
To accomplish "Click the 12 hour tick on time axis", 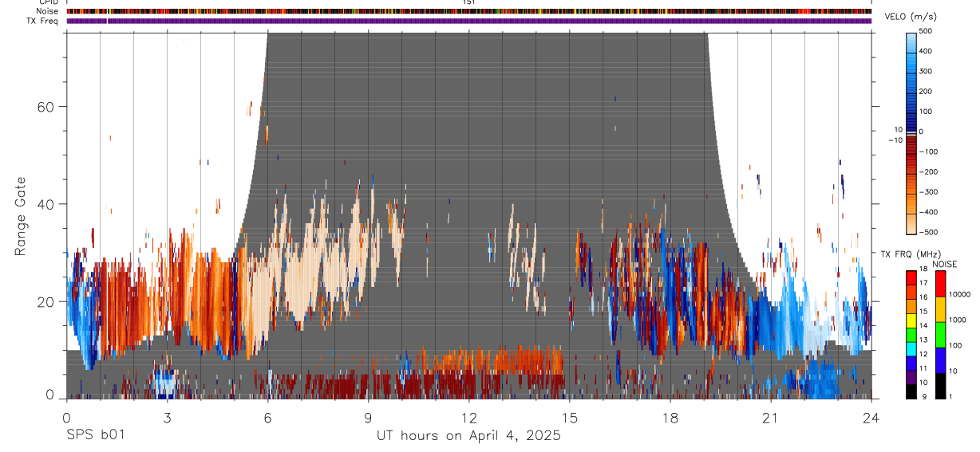I will coord(469,418).
